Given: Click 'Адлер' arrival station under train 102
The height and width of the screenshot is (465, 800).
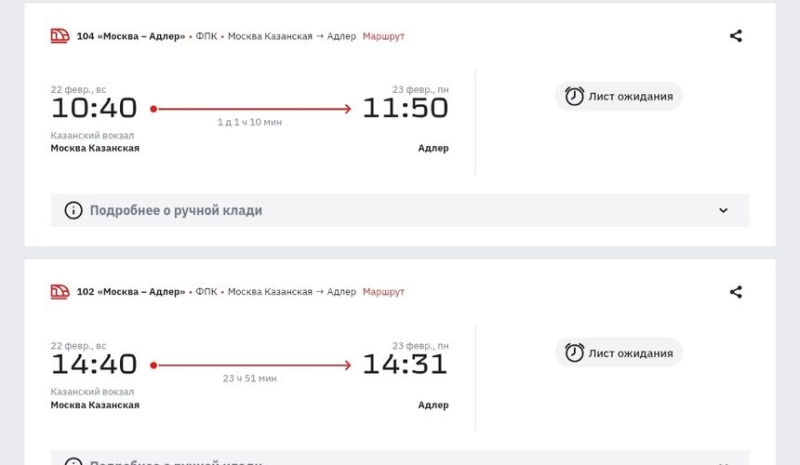Looking at the screenshot, I should [x=433, y=405].
